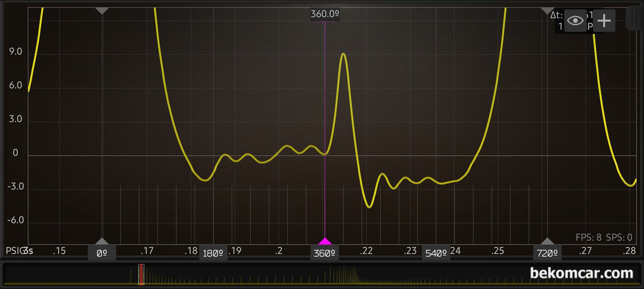Click the red selection window in overview strip
The height and width of the screenshot is (289, 644).
[141, 275]
